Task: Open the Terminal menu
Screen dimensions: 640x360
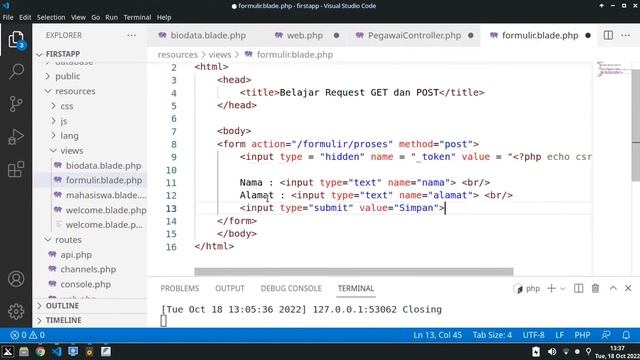Action: coord(137,17)
